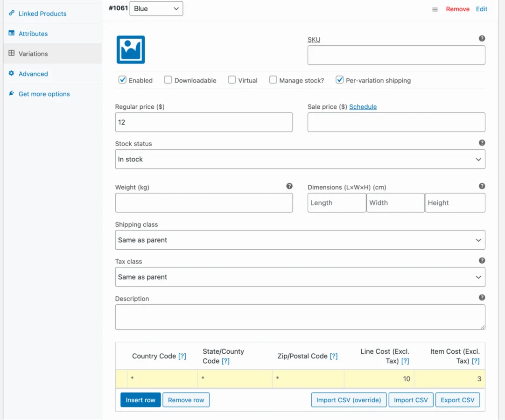Screen dimensions: 505x420
Task: Click the Edit variation link
Action: click(x=482, y=9)
